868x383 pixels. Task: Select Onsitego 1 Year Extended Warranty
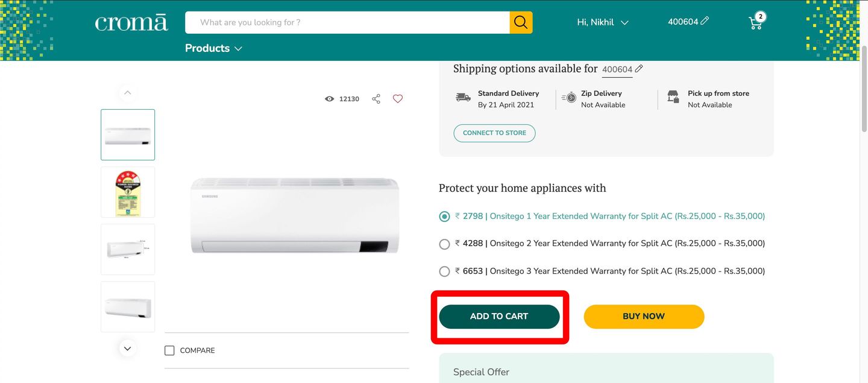[445, 217]
